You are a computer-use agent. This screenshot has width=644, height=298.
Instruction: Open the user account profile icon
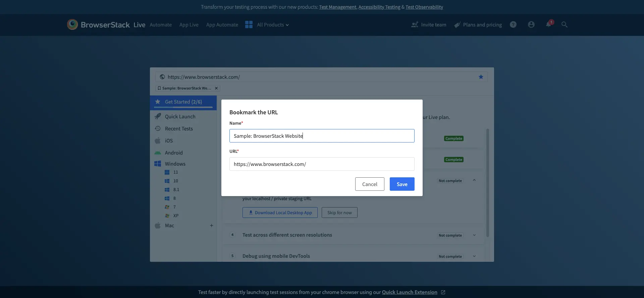click(x=531, y=24)
